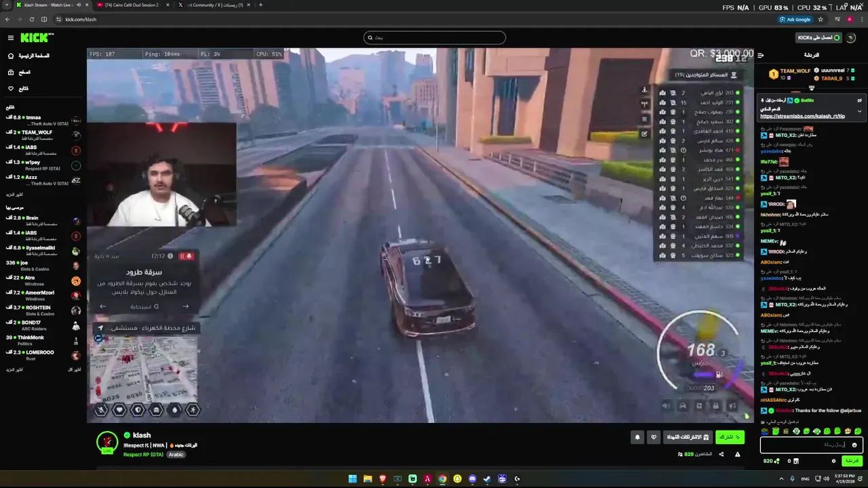Open the Respect RP (GTA) category link
Screen dimensions: 868x488
143,454
